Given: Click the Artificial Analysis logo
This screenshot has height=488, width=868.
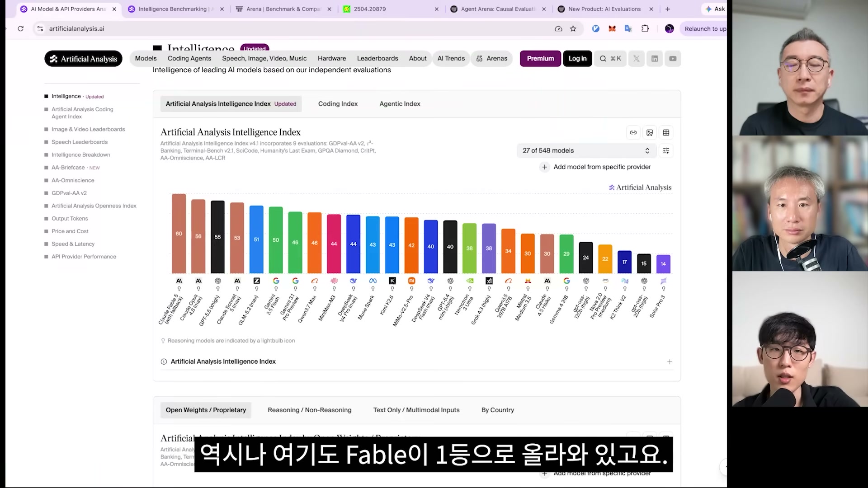Looking at the screenshot, I should 83,59.
